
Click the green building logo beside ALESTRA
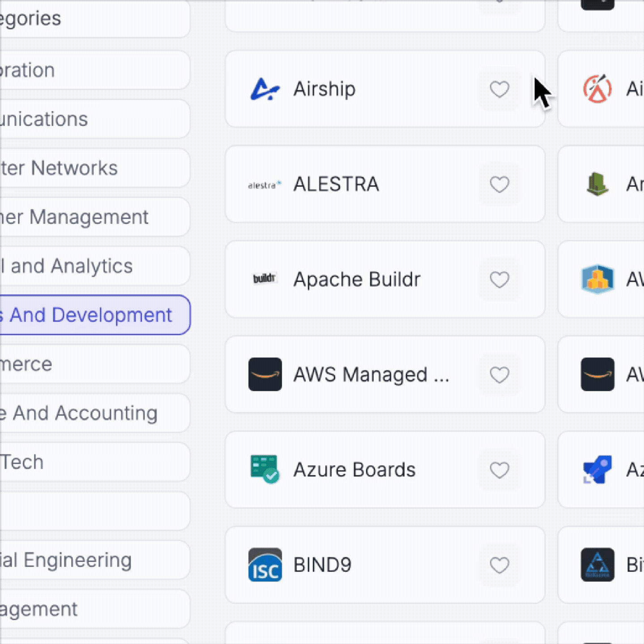[597, 184]
